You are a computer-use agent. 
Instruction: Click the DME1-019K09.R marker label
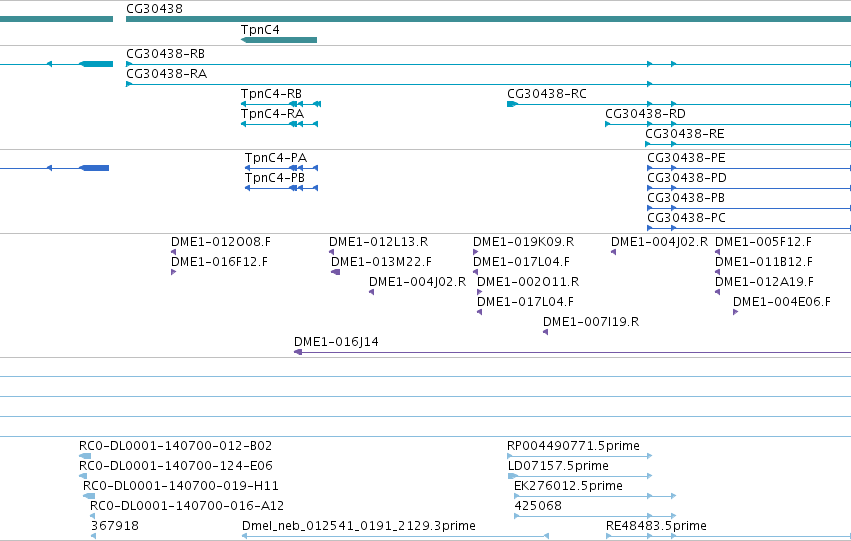pos(523,242)
